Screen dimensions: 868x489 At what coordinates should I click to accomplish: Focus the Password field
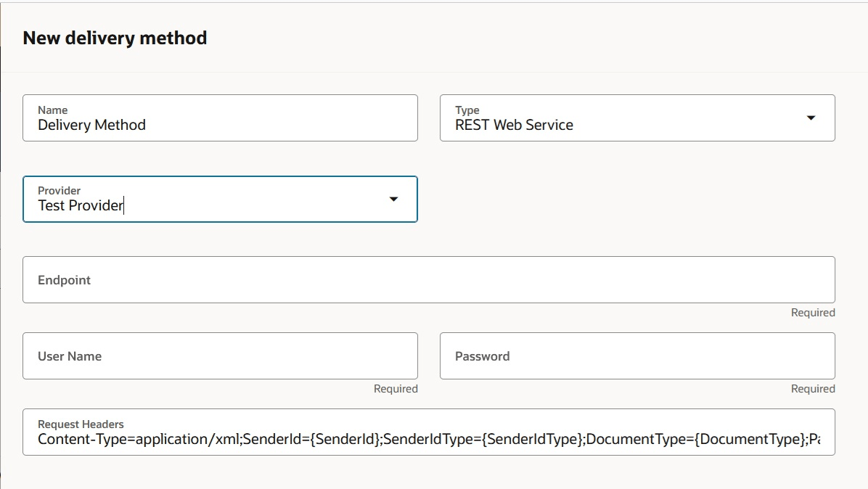tap(637, 356)
